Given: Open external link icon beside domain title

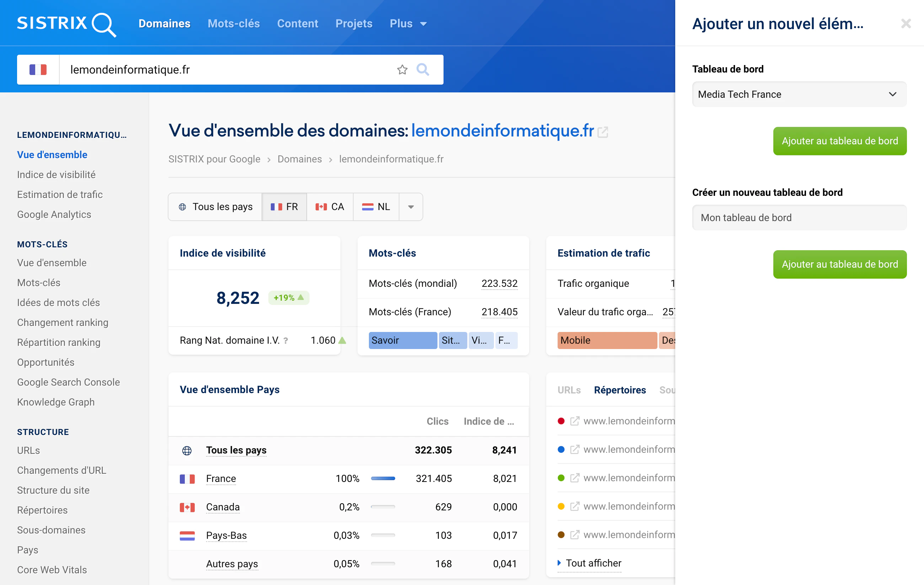Looking at the screenshot, I should click(x=603, y=132).
